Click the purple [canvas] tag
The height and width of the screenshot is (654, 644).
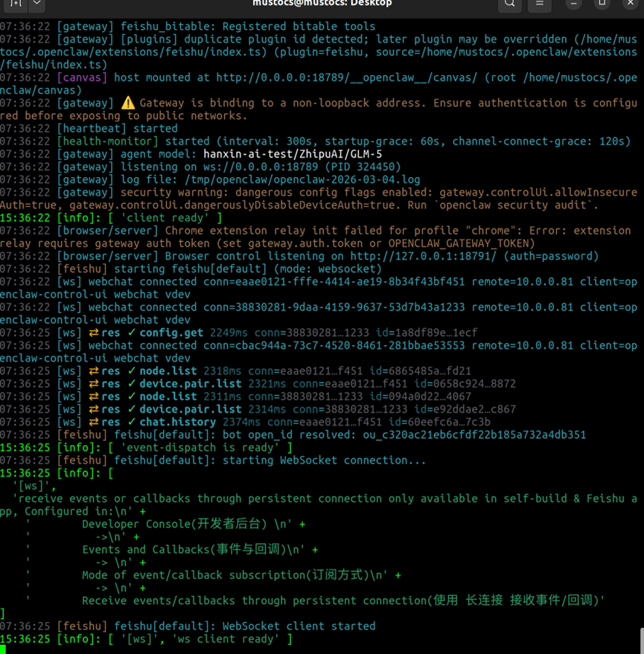click(82, 77)
